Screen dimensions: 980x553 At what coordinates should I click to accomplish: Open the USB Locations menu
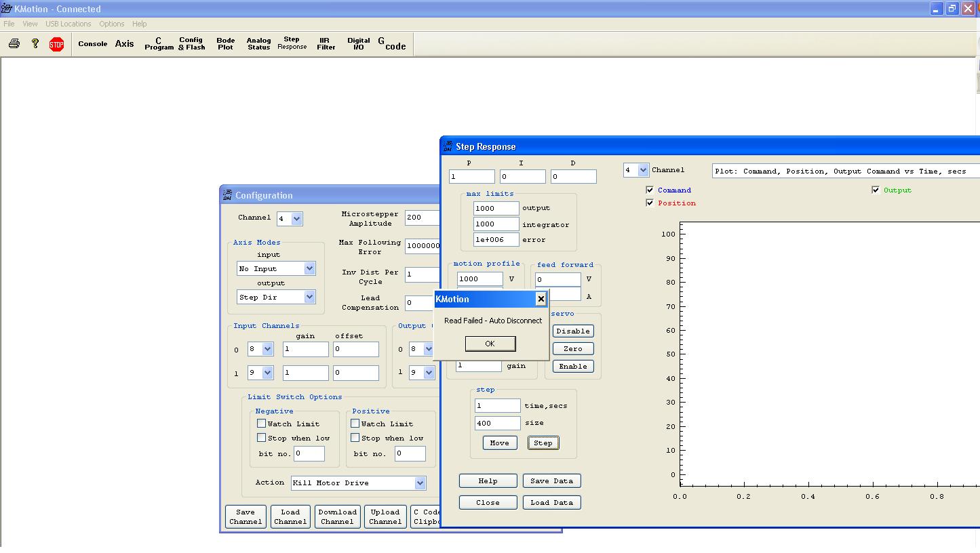pyautogui.click(x=68, y=24)
